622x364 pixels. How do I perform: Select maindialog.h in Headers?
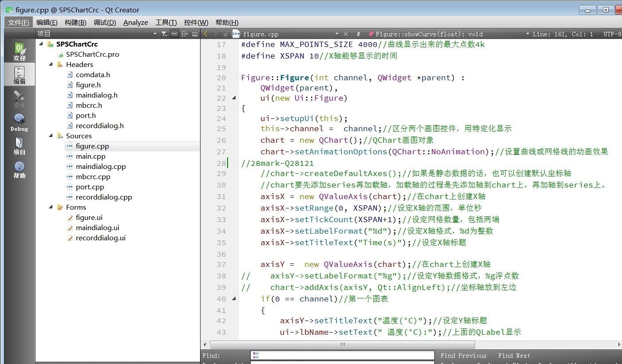click(x=96, y=95)
